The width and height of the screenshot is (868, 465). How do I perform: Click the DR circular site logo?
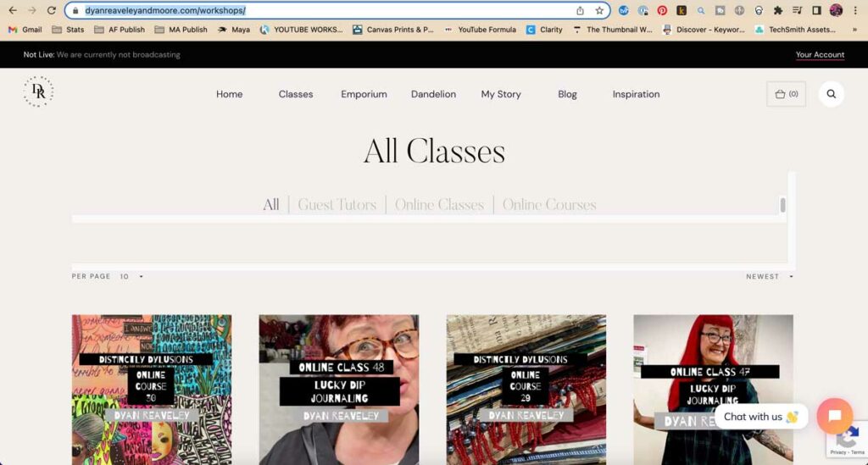click(38, 91)
